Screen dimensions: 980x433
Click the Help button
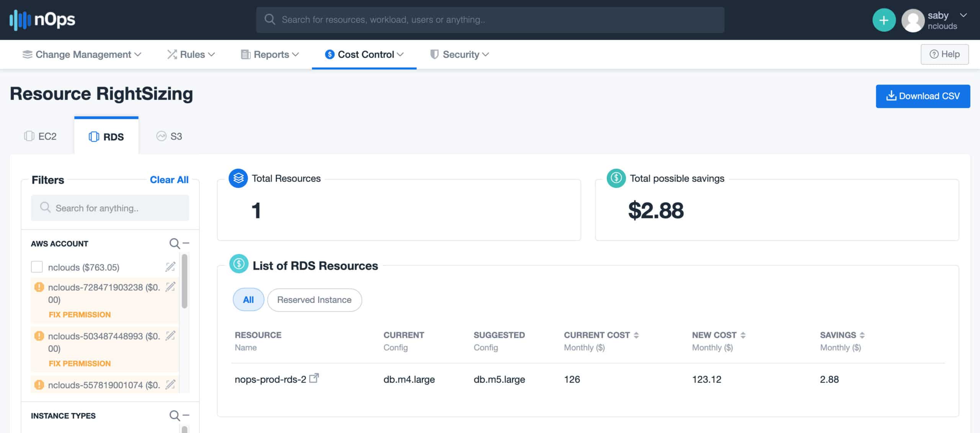point(944,54)
